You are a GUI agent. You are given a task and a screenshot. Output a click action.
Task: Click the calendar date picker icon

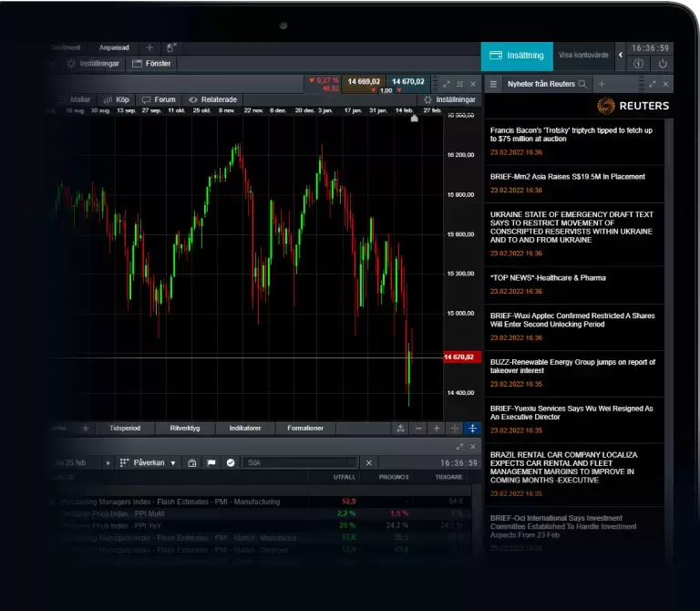click(192, 462)
